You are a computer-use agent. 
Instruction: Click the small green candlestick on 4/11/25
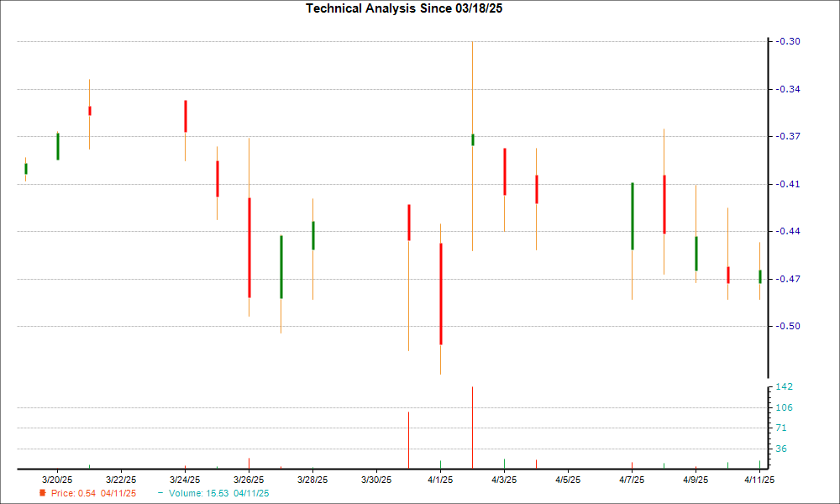(759, 276)
